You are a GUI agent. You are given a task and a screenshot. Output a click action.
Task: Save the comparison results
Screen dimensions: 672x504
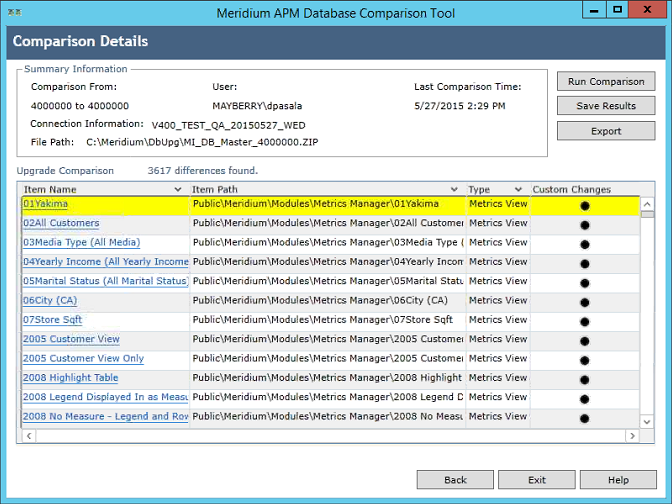tap(606, 106)
